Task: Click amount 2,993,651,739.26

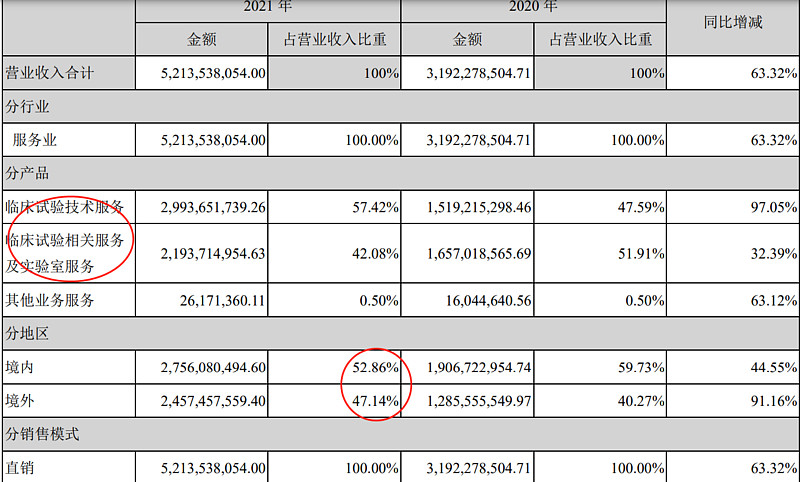Action: (x=213, y=208)
